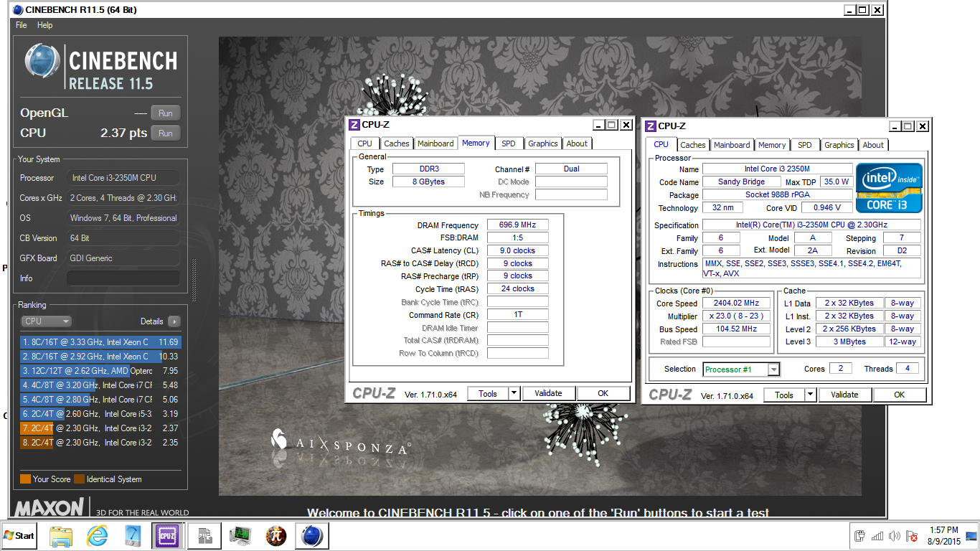Open Mainboard tab in processor CPU-Z window
Image resolution: width=980 pixels, height=551 pixels.
[732, 145]
